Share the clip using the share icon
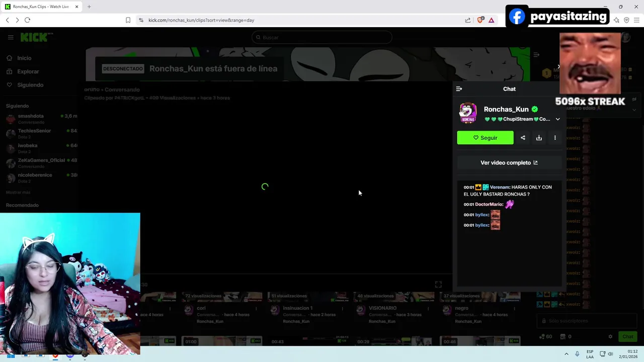Viewport: 644px width, 362px height. 523,138
